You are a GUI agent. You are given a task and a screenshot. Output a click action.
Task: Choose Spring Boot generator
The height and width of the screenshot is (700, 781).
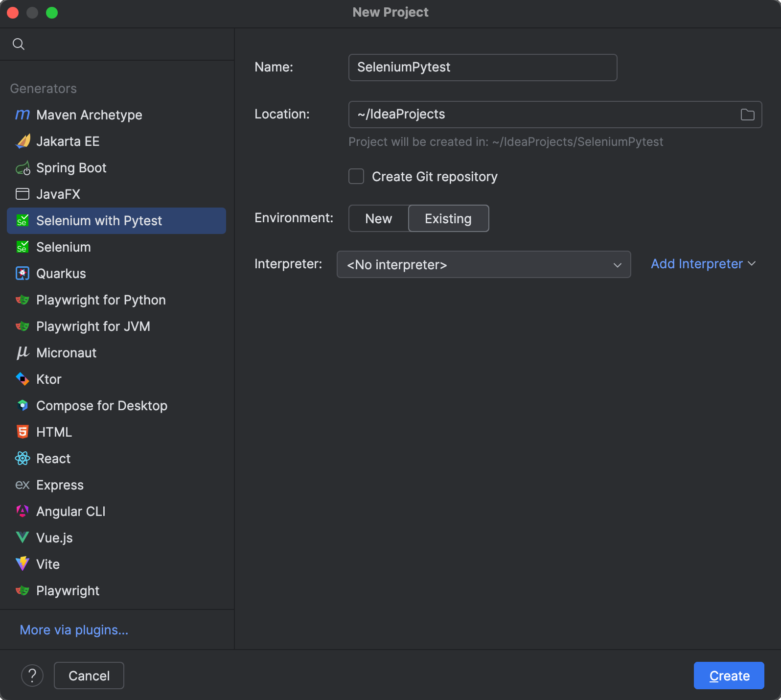[x=116, y=167]
